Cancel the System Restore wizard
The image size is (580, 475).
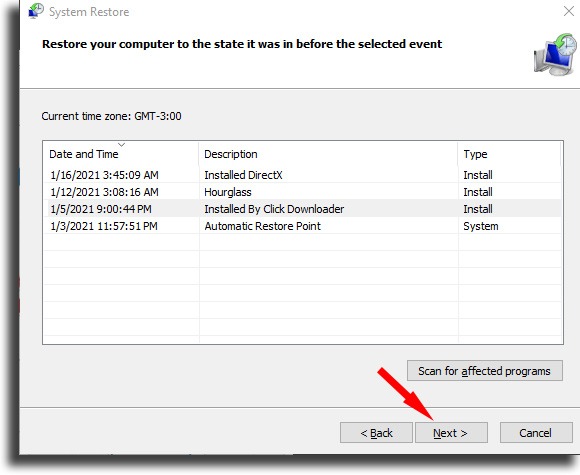click(x=536, y=433)
